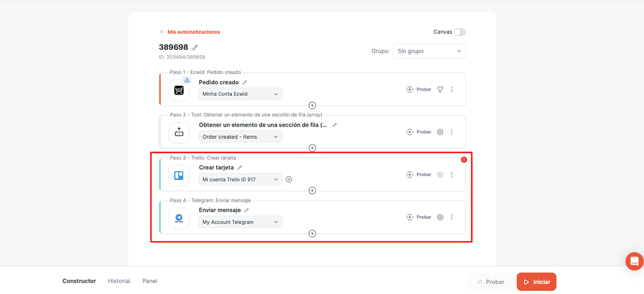Open the Mi cuenta Trello ID 917 dropdown
Image resolution: width=644 pixels, height=294 pixels.
[240, 179]
